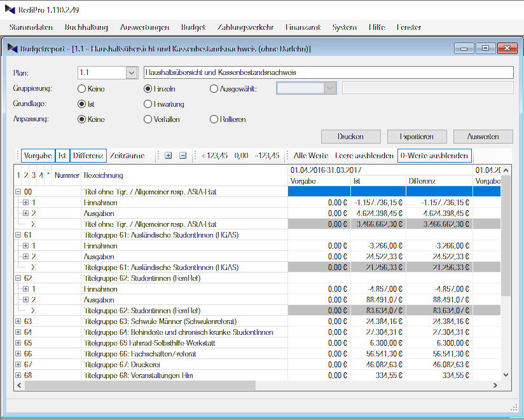Toggle the Vorgabe column button
524x420 pixels.
click(38, 156)
